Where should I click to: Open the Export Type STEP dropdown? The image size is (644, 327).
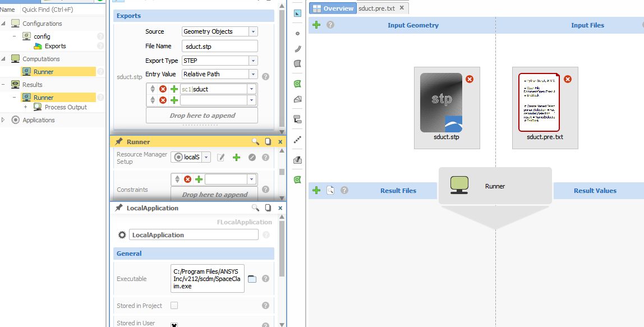(x=253, y=61)
